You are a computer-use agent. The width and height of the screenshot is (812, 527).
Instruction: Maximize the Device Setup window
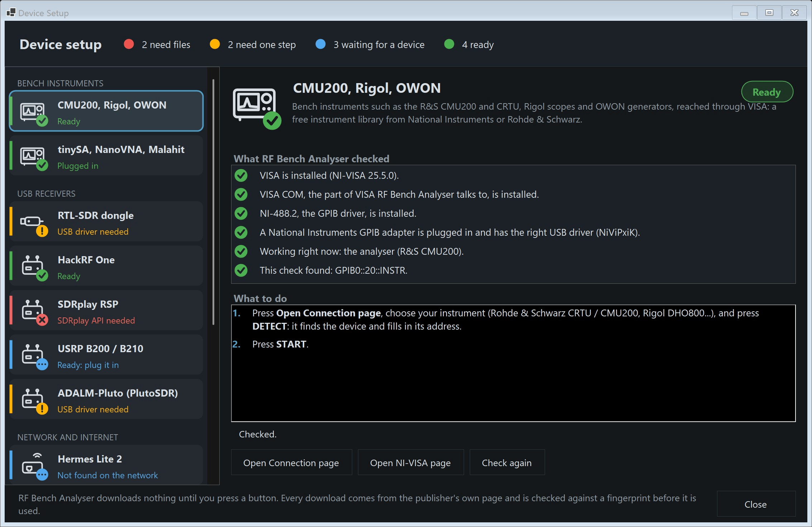pos(769,13)
